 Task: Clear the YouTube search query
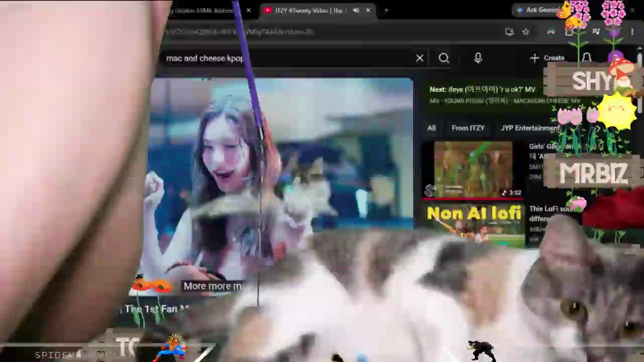click(420, 58)
